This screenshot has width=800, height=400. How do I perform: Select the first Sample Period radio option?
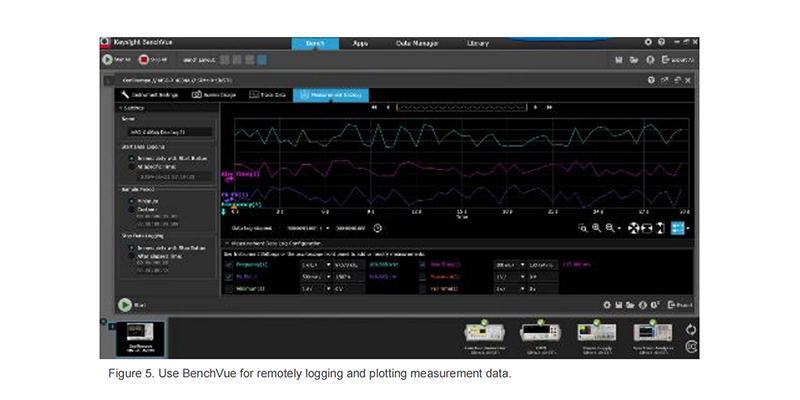[132, 201]
